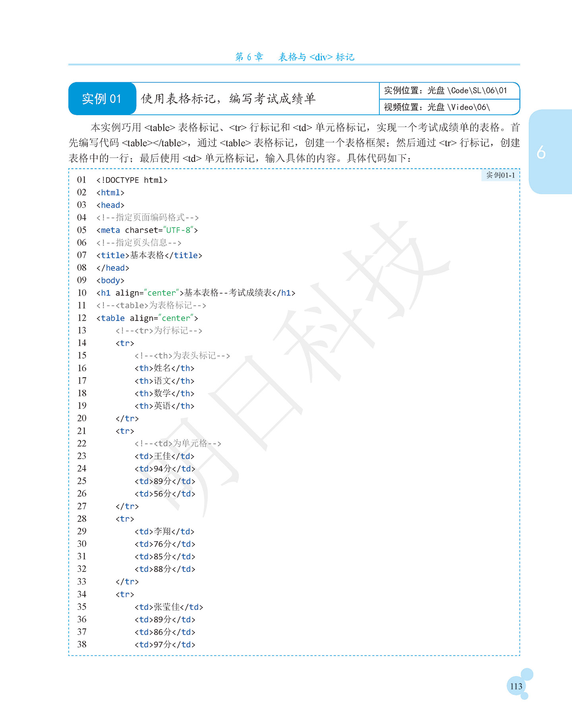Click the "<td>85分</td>" line
Screen dimensions: 572x728
[165, 556]
